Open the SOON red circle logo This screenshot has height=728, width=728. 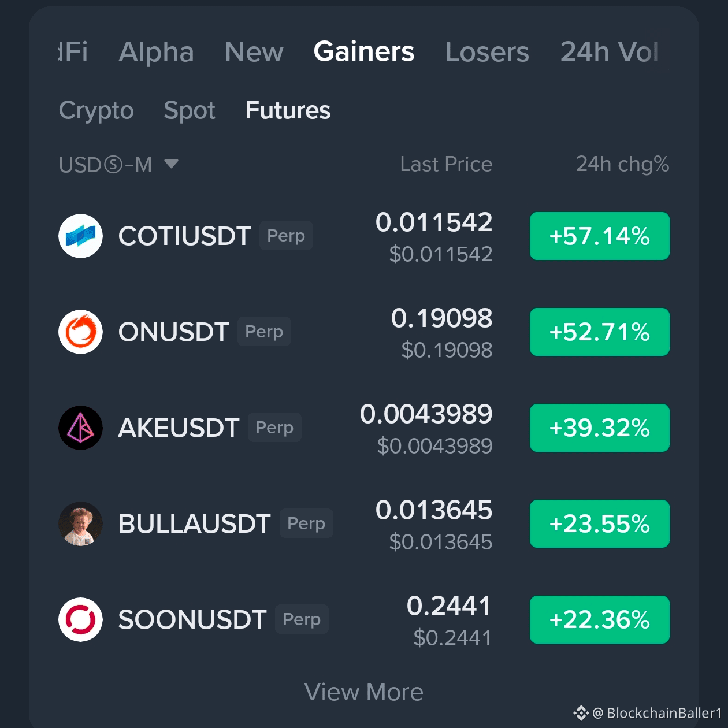coord(80,619)
